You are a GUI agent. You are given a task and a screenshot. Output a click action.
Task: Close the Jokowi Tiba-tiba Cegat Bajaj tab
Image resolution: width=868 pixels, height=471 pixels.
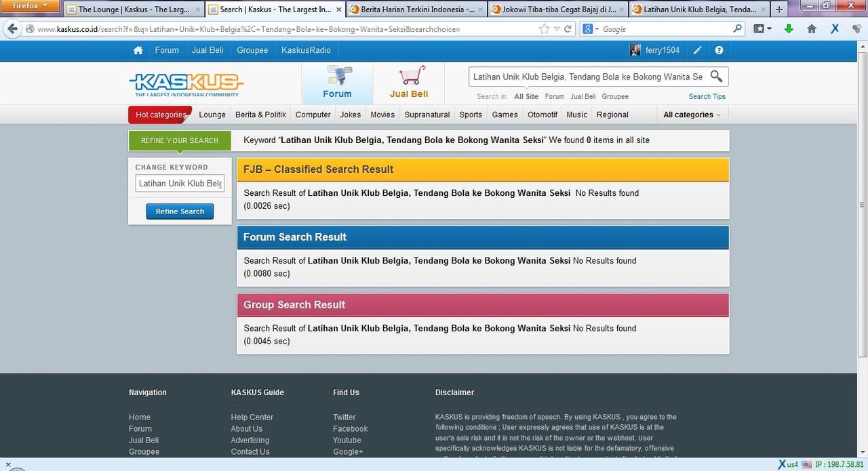pyautogui.click(x=622, y=9)
